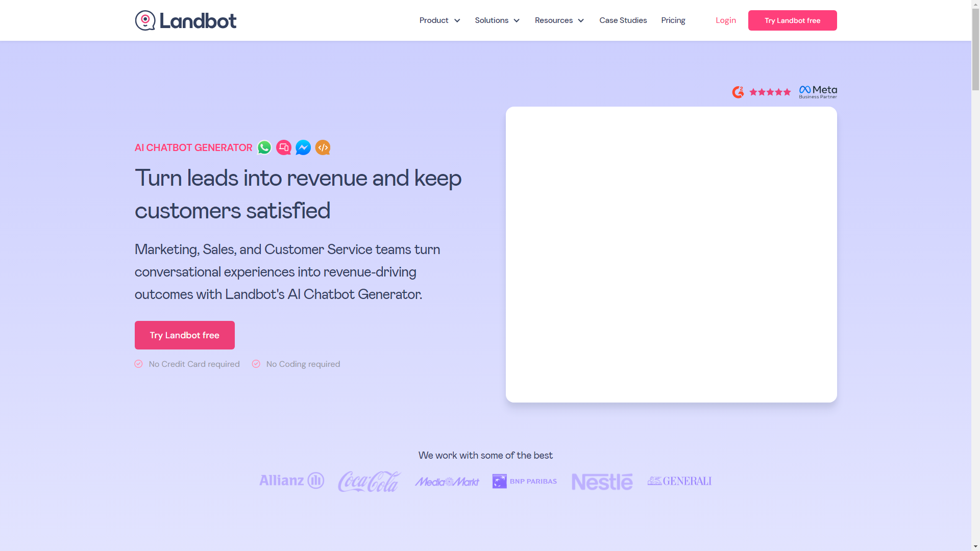Open the Pricing page
Image resolution: width=980 pixels, height=551 pixels.
(673, 20)
